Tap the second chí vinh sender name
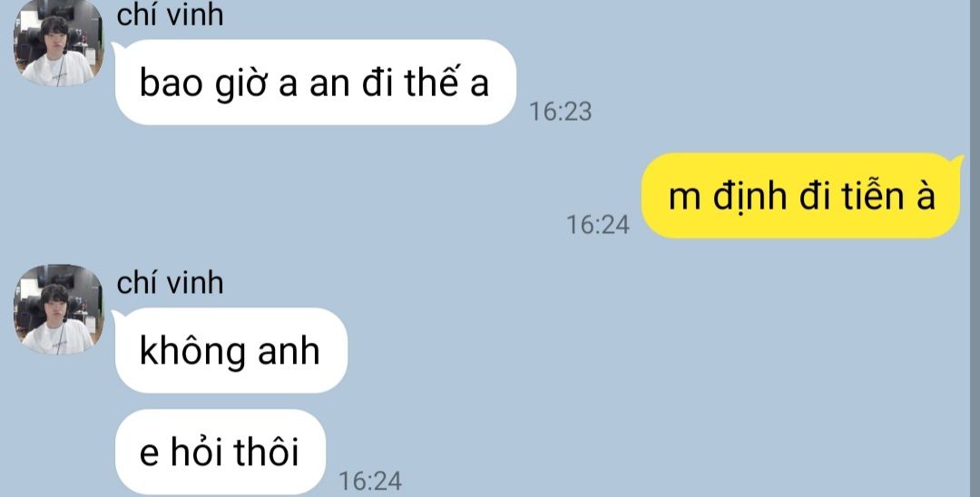Image resolution: width=980 pixels, height=497 pixels. point(170,283)
